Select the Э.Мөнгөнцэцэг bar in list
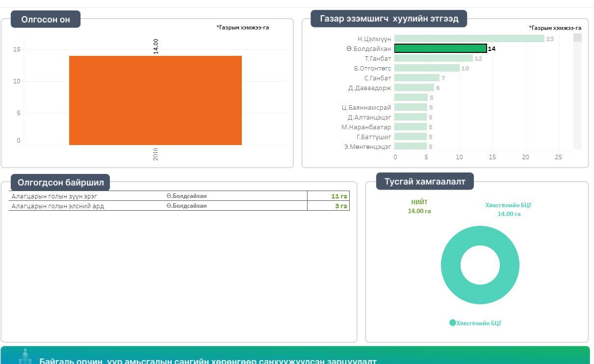 [x=411, y=146]
